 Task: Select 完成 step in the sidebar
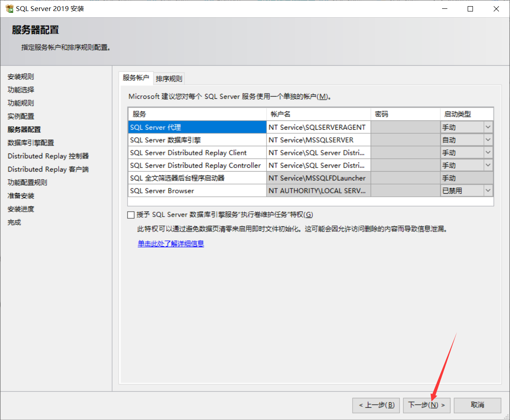coord(14,222)
